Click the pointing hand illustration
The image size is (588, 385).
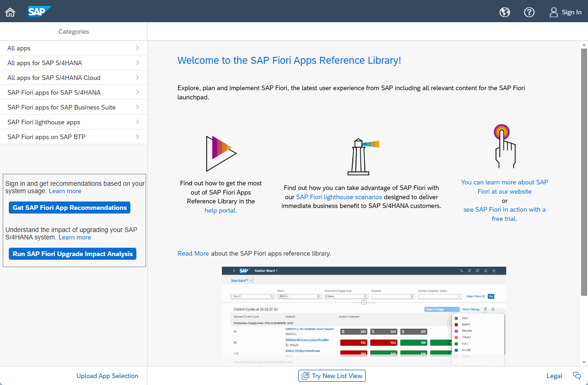pos(504,146)
